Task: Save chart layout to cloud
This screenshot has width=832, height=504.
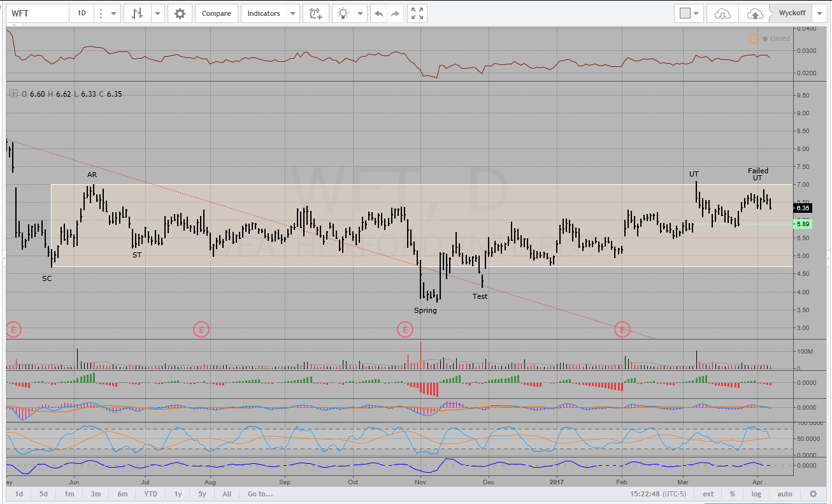Action: 754,13
